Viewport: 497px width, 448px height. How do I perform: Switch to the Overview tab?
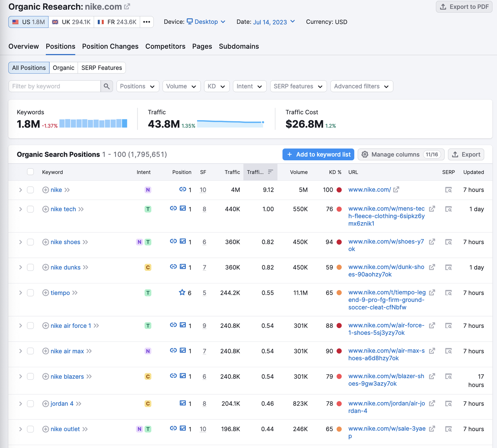(x=24, y=46)
